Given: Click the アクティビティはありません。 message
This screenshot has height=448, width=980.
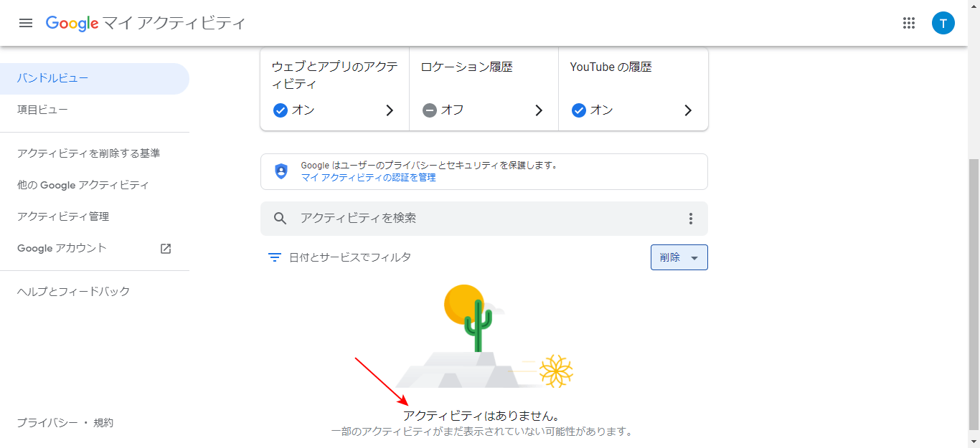Looking at the screenshot, I should coord(481,416).
